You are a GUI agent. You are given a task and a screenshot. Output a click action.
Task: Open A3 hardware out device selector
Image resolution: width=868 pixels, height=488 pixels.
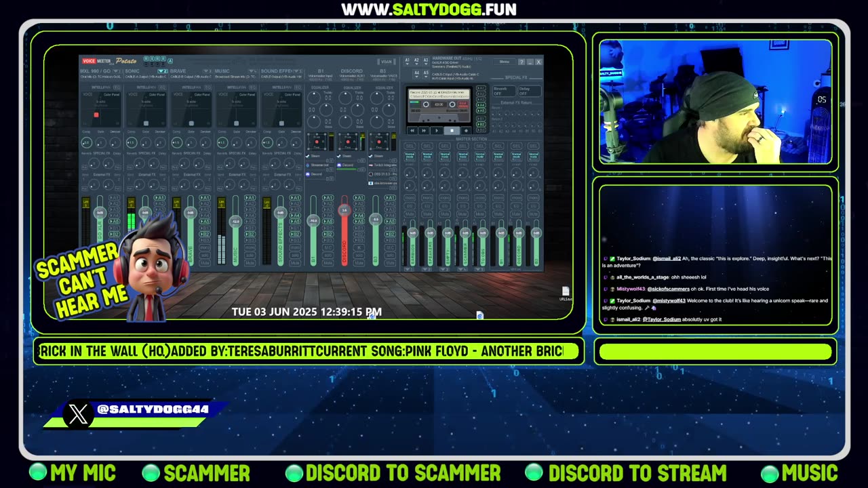point(426,62)
